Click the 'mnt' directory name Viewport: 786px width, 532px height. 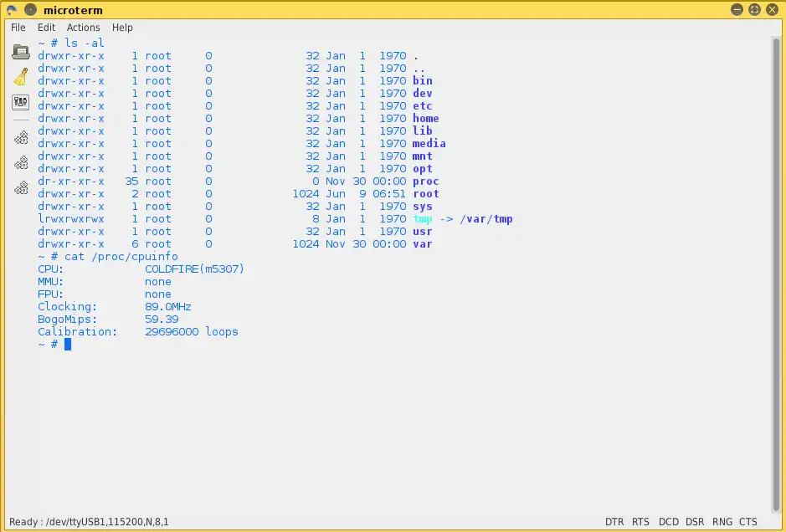[x=423, y=156]
